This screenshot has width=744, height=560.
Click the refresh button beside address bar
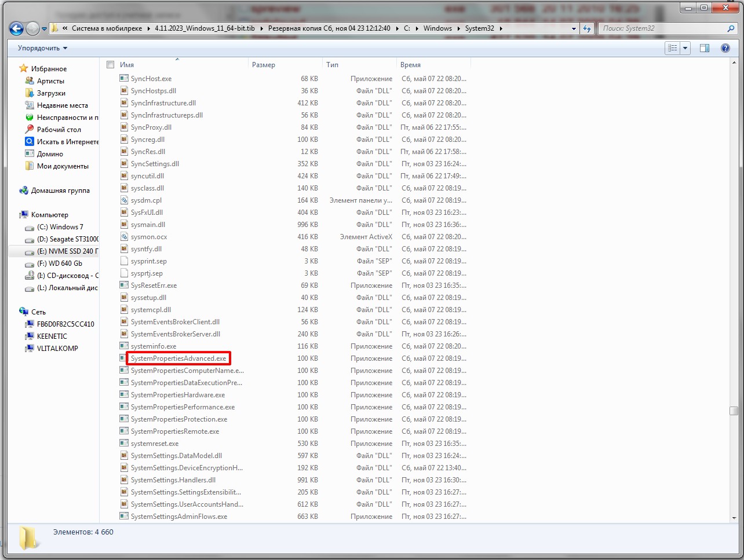click(x=587, y=28)
